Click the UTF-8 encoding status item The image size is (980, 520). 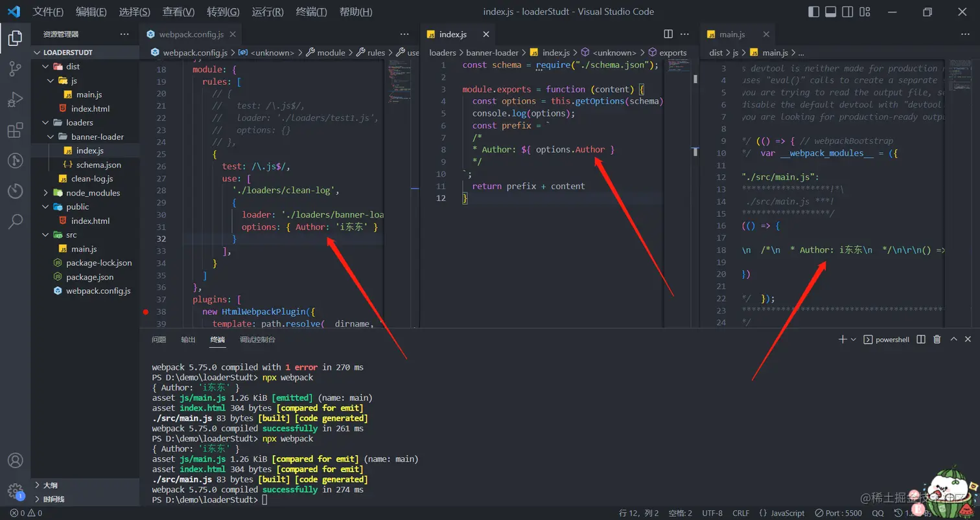712,513
